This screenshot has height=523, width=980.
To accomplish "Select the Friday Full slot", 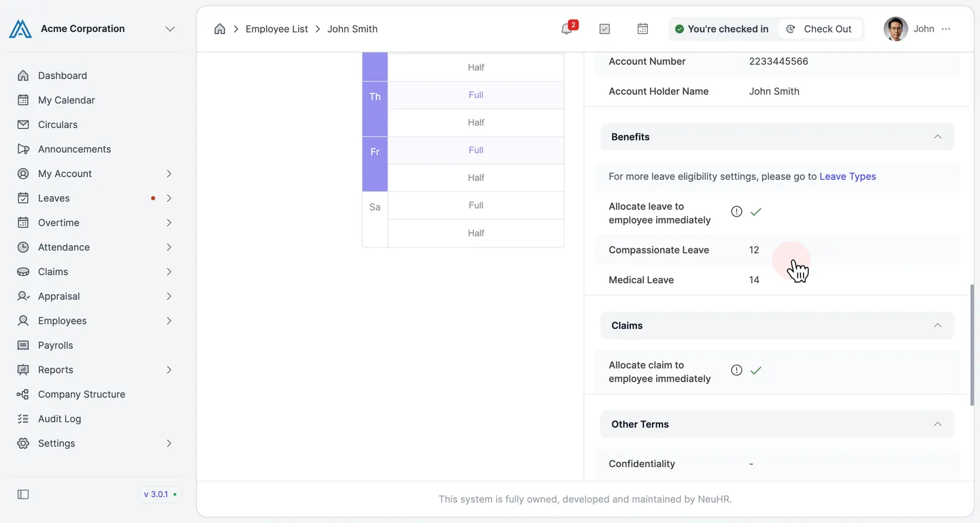I will click(476, 150).
